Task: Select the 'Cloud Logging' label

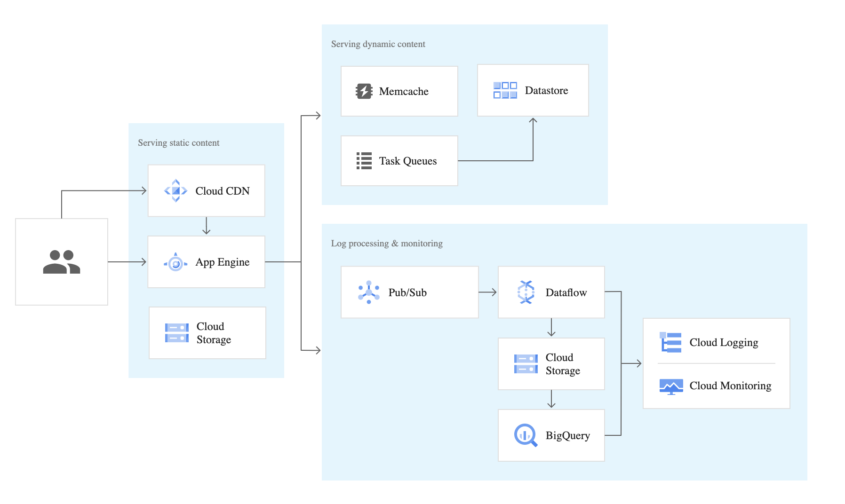Action: coord(724,342)
